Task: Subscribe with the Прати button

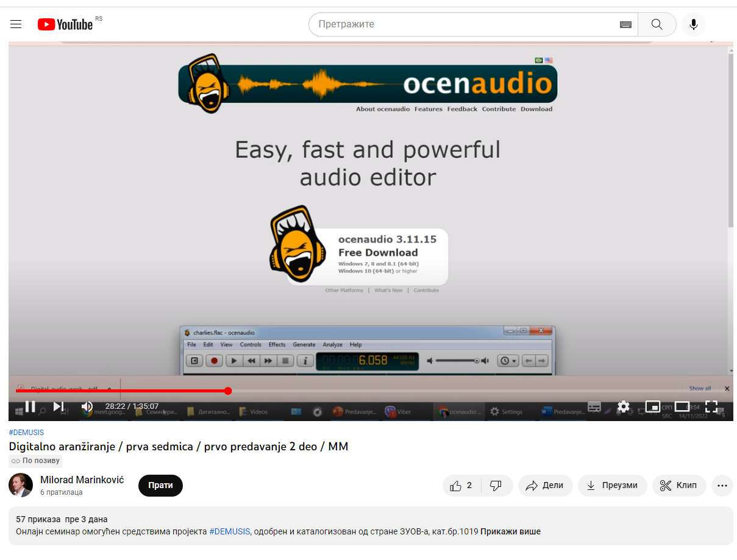Action: click(x=160, y=486)
